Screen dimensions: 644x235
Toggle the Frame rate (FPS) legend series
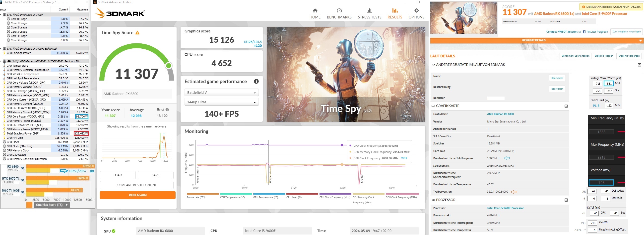coord(203,196)
